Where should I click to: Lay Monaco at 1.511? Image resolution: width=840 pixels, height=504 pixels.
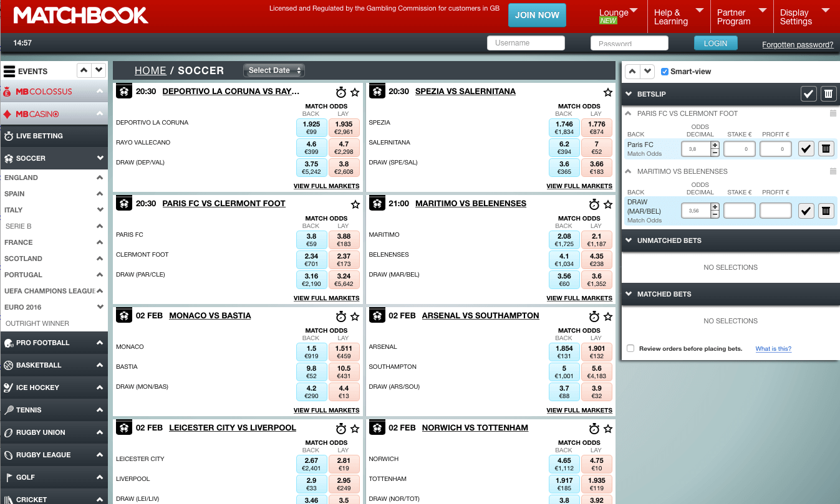coord(344,352)
